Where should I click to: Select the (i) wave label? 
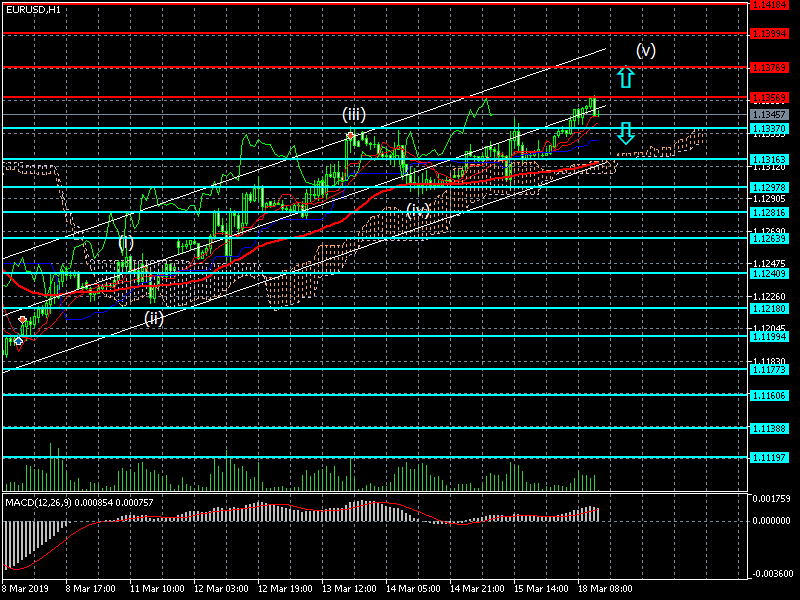[126, 242]
